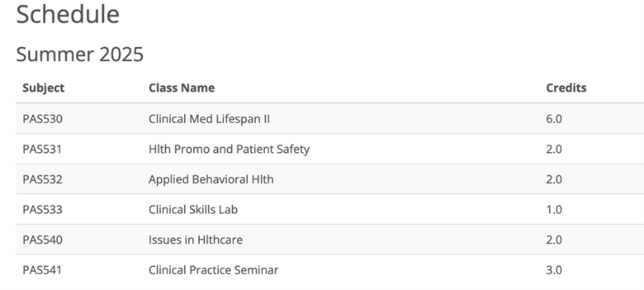Viewport: 644px width, 290px height.
Task: Select the PAS532 subject code
Action: tap(43, 180)
